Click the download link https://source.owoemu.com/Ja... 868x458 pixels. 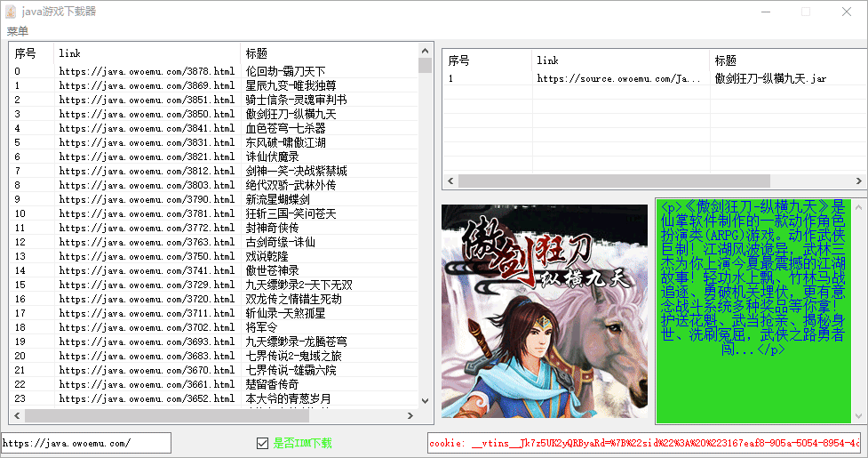[x=619, y=78]
